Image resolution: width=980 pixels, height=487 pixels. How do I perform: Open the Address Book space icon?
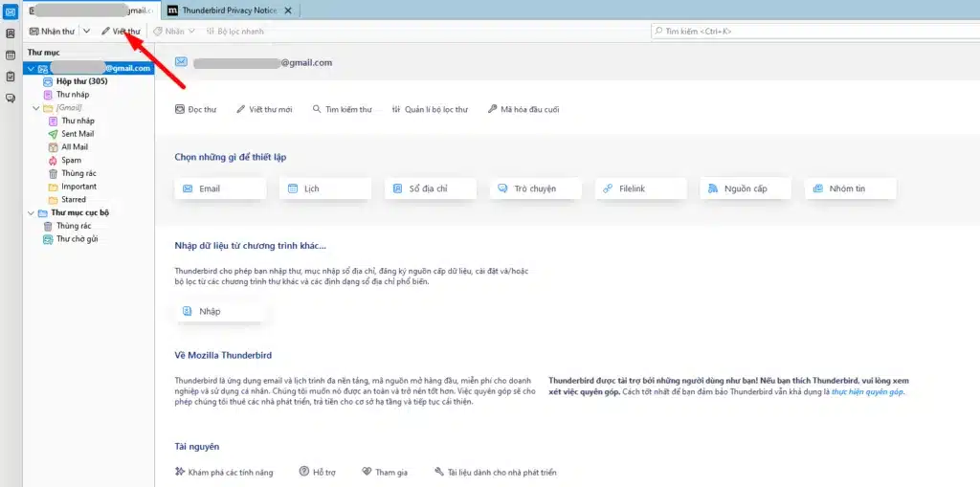coord(10,33)
